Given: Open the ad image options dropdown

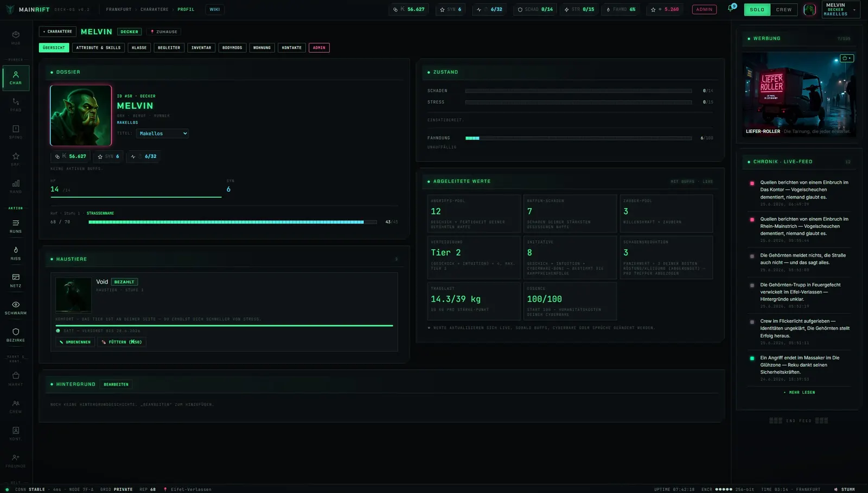Looking at the screenshot, I should coord(846,58).
